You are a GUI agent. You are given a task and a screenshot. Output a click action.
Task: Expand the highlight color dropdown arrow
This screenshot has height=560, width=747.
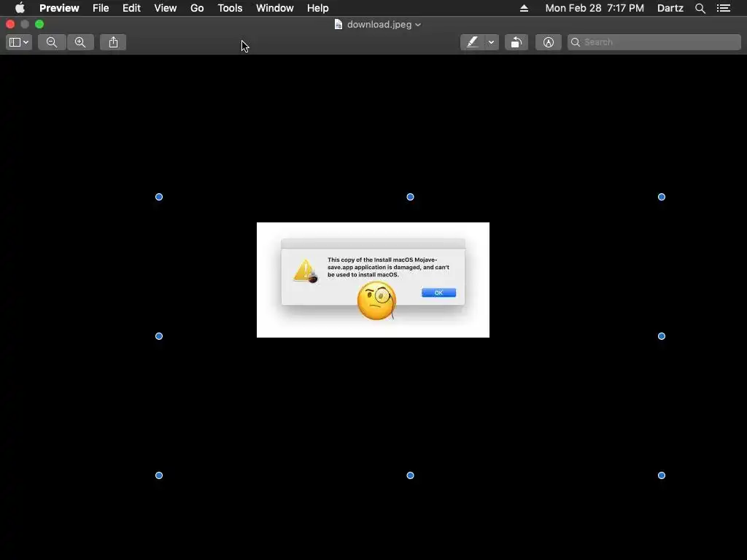tap(492, 42)
